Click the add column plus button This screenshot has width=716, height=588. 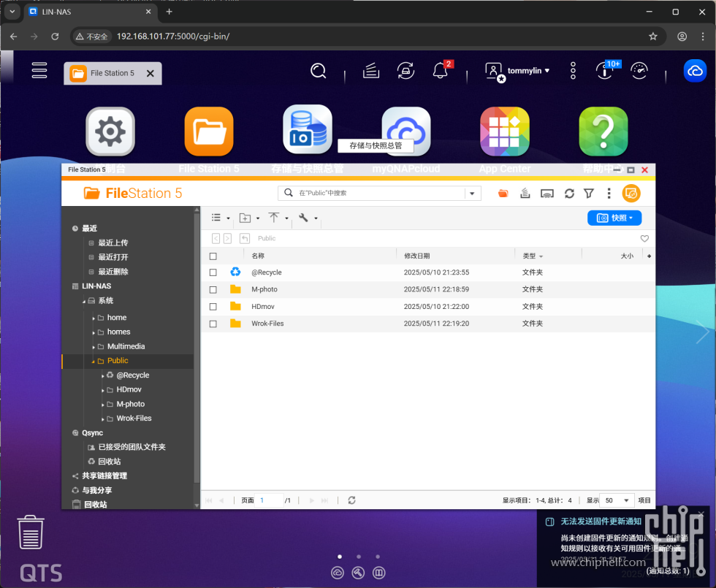(x=649, y=256)
